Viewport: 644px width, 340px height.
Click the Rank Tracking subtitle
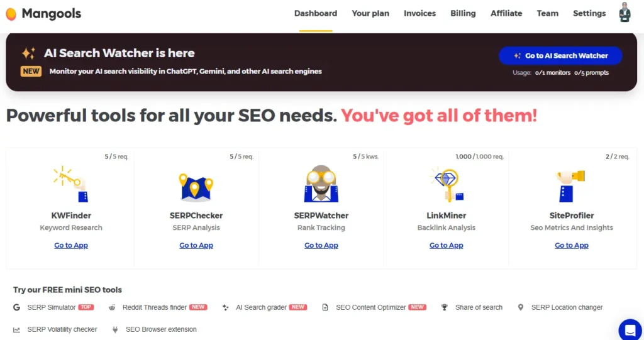click(x=321, y=228)
